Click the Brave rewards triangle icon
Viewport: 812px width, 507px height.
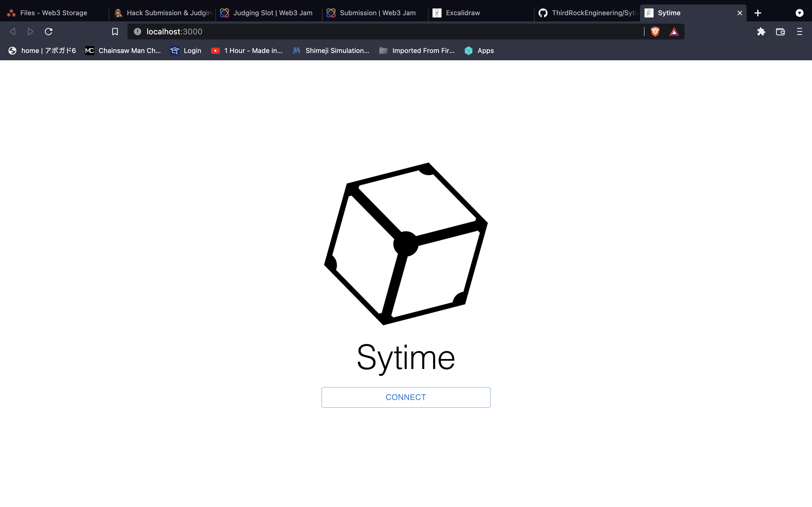674,32
